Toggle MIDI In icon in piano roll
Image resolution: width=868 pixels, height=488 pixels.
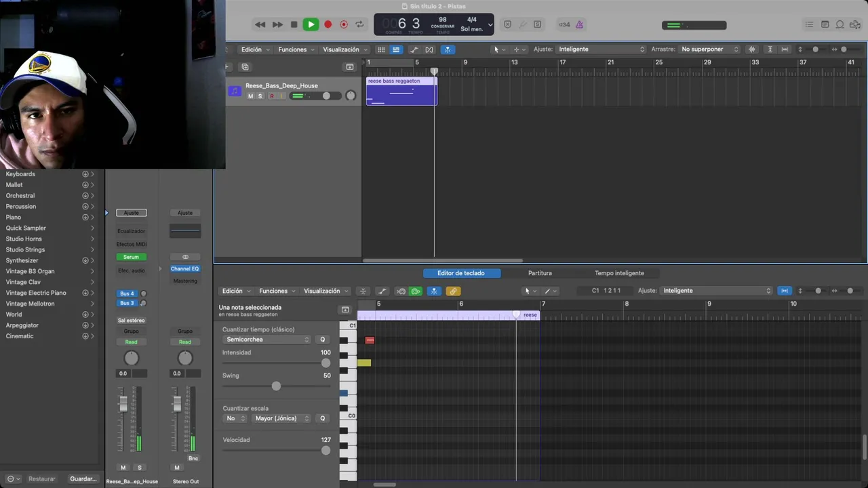(x=401, y=291)
